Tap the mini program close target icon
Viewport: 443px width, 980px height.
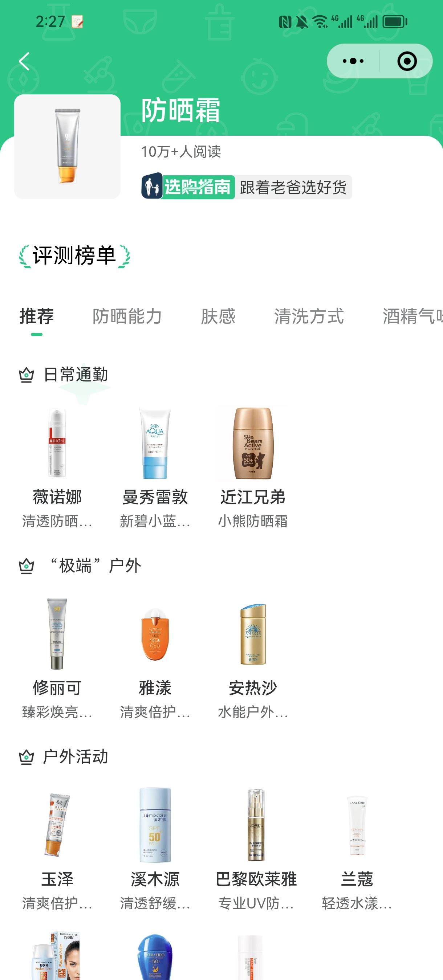click(x=407, y=61)
